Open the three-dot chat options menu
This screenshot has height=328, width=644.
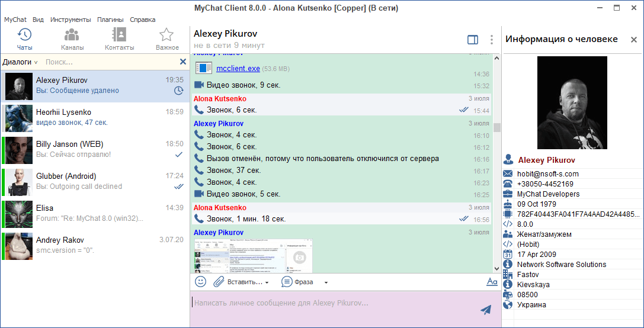(491, 40)
